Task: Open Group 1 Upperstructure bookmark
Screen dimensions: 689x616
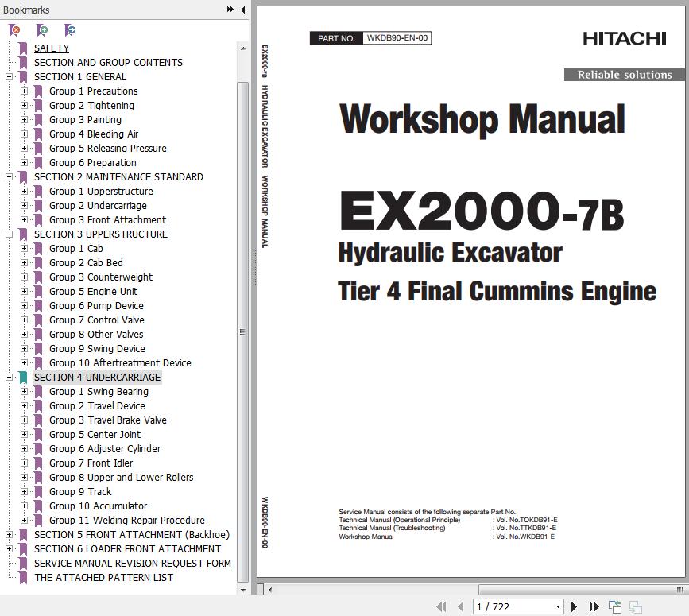Action: 101,191
